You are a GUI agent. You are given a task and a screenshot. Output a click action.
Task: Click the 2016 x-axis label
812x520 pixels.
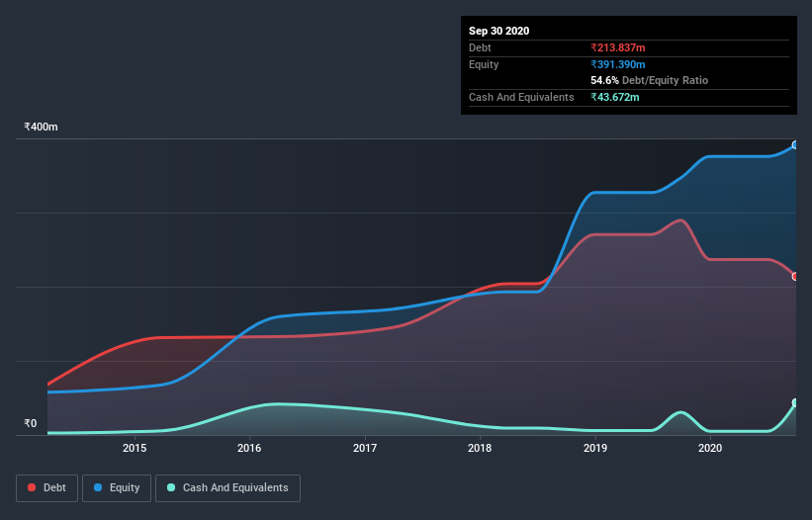pos(249,448)
